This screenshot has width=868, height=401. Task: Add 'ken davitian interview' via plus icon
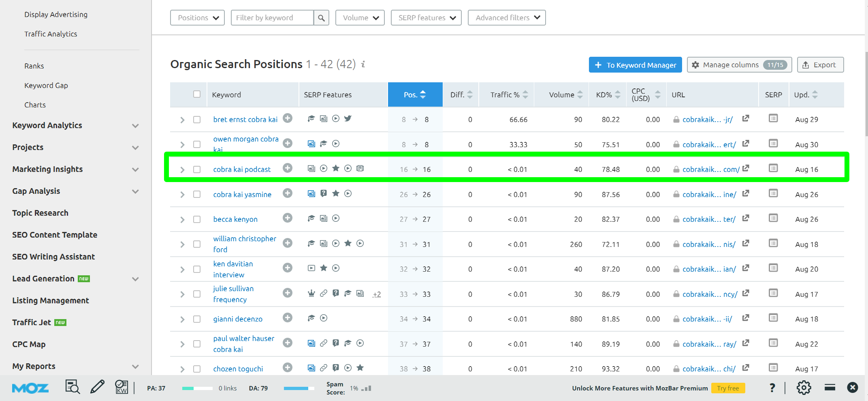pos(288,268)
